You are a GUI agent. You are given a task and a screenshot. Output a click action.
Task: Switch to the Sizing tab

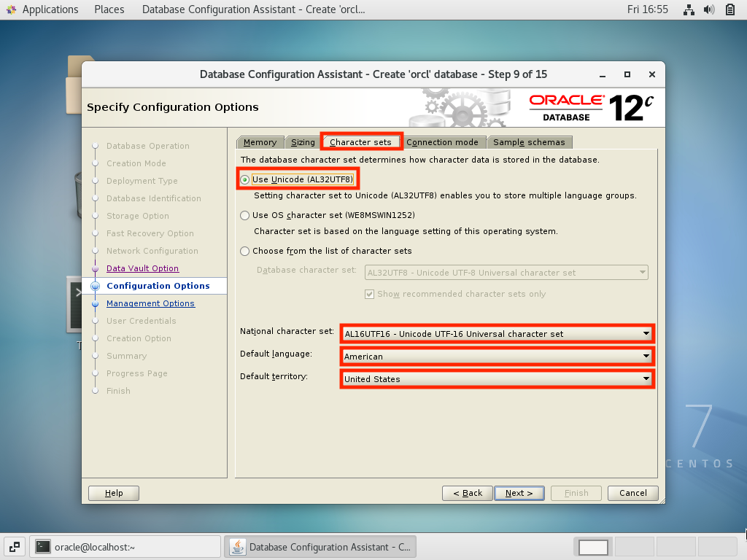click(x=303, y=142)
